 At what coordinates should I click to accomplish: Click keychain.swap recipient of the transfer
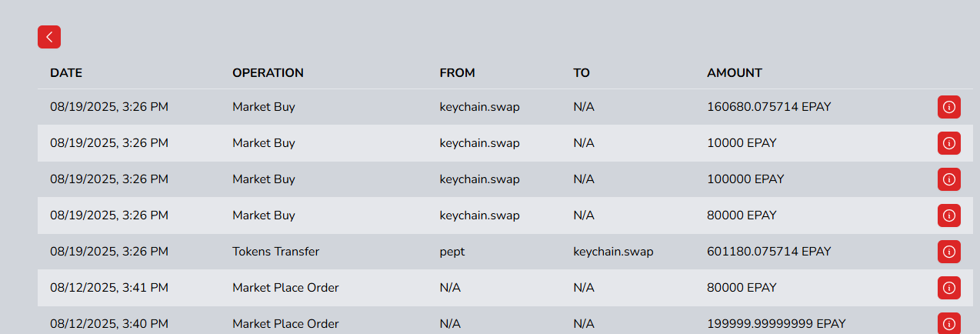[613, 252]
